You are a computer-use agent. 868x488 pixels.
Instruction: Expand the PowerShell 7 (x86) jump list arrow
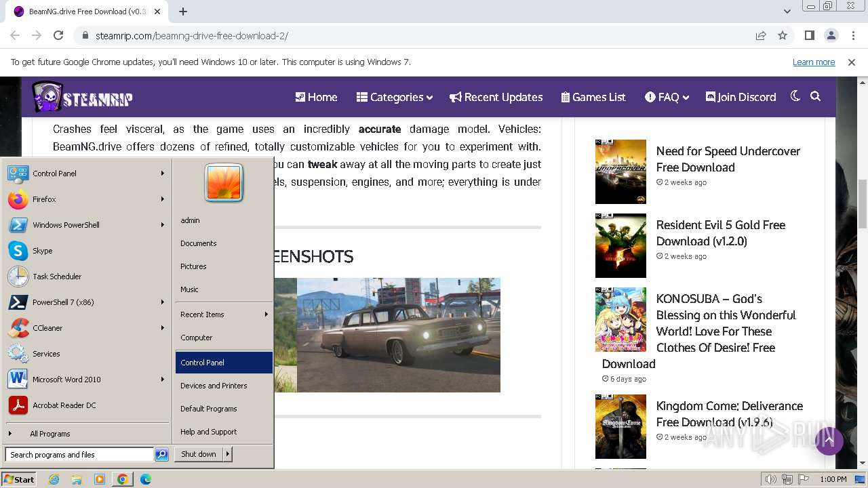tap(163, 302)
